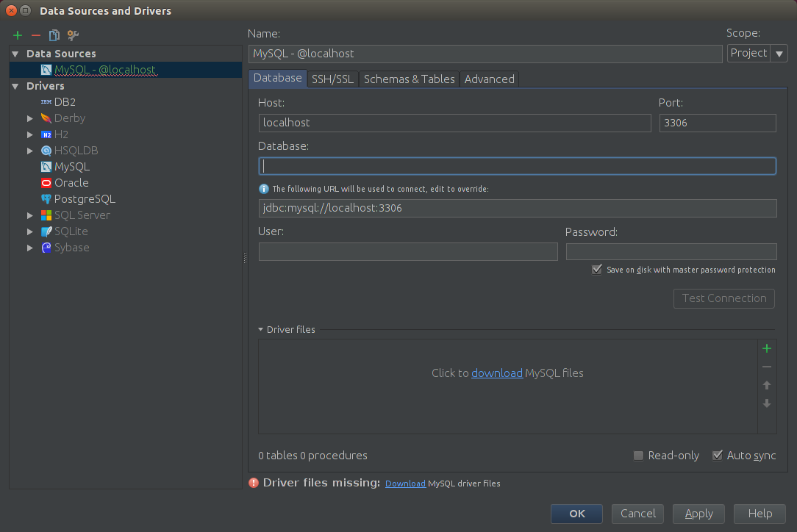Open the Scope Project dropdown
This screenshot has width=797, height=532.
779,54
